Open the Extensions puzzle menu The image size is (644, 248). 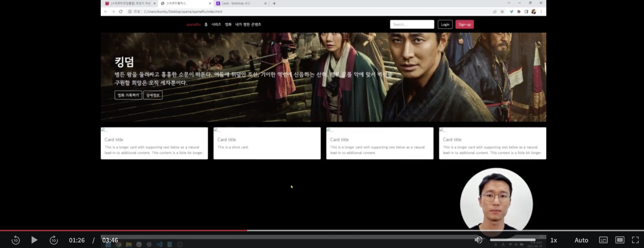519,11
